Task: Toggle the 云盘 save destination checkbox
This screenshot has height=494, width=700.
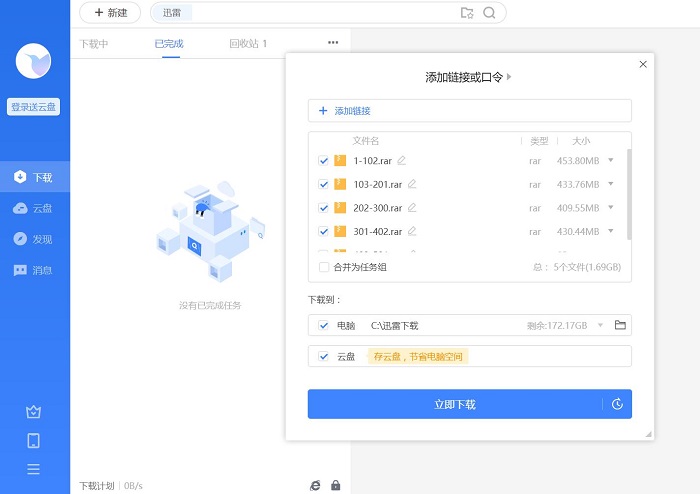Action: (x=323, y=356)
